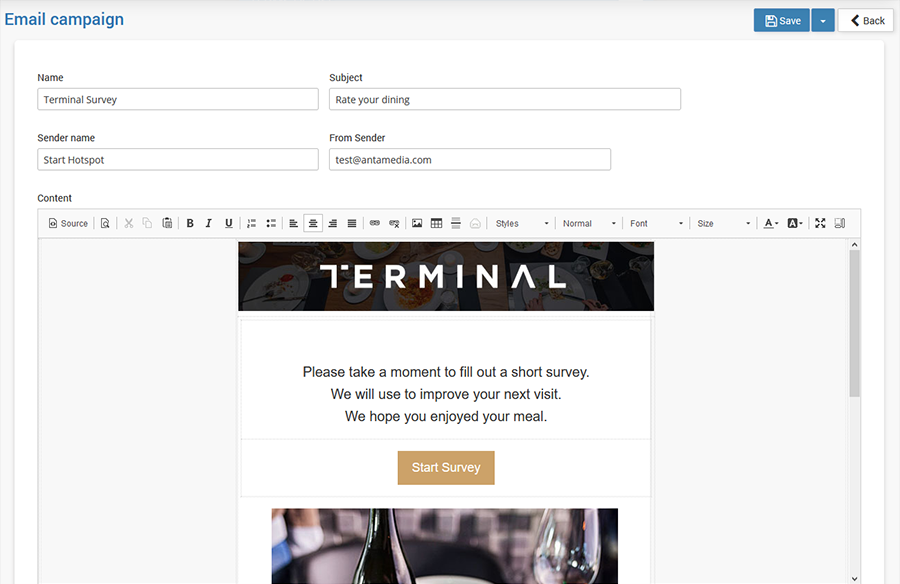The width and height of the screenshot is (900, 584).
Task: Expand the arrow next to Save
Action: (823, 21)
